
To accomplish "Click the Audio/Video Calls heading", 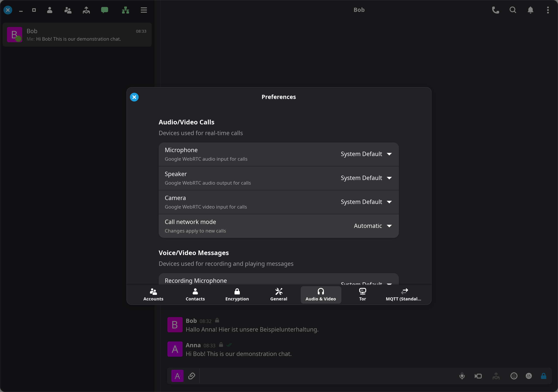I will (x=186, y=122).
